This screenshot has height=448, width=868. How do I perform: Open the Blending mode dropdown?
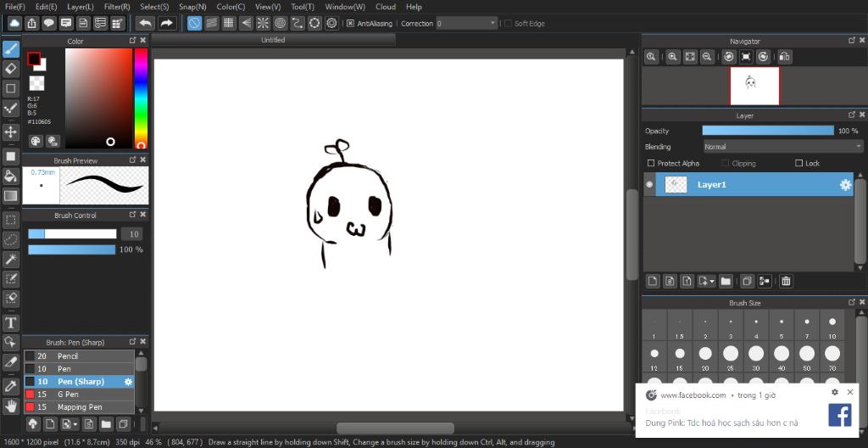[x=782, y=147]
